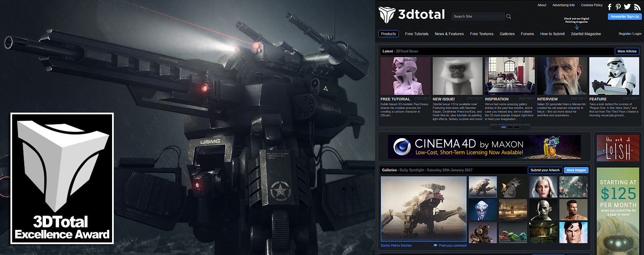Go to next news slide arrow
The width and height of the screenshot is (644, 255).
coord(526,127)
